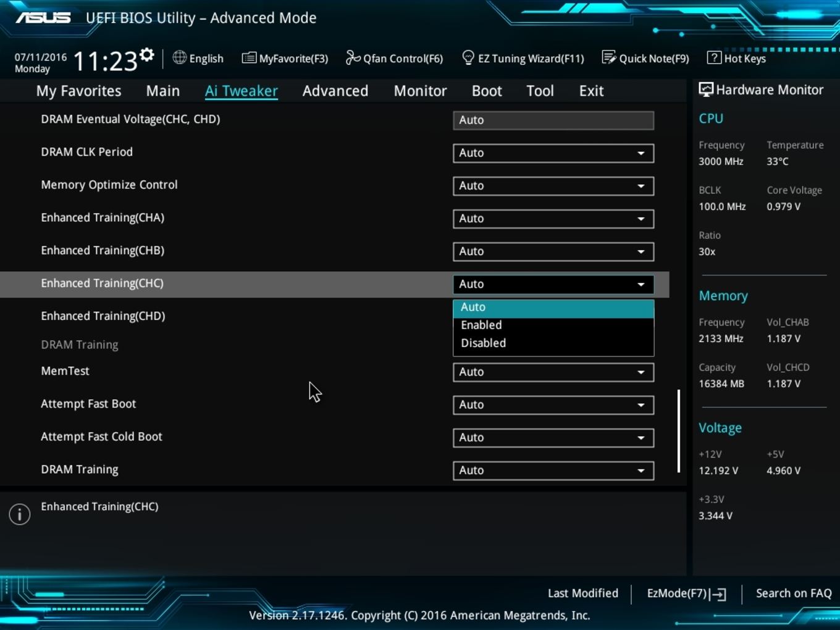This screenshot has width=840, height=630.
Task: Click the Quick Note notepad icon
Action: 608,57
